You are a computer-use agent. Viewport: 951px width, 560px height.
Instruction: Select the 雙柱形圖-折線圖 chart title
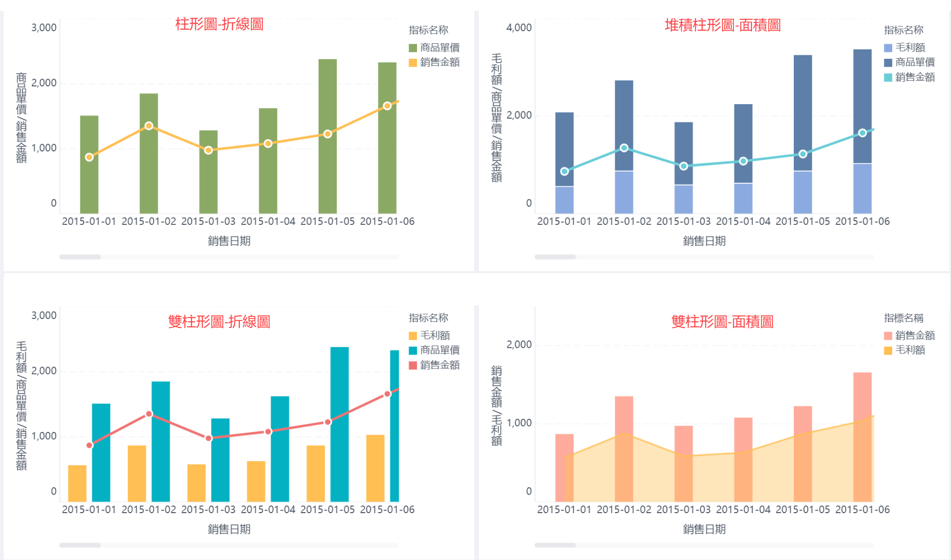[219, 322]
